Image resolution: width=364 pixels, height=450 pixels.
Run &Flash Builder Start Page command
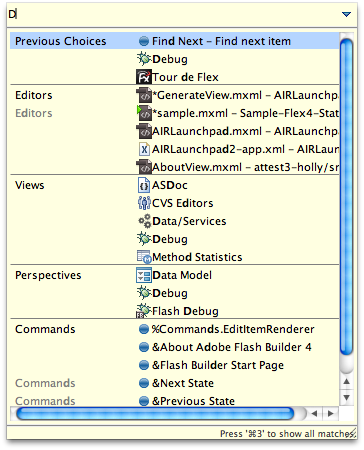click(x=175, y=365)
